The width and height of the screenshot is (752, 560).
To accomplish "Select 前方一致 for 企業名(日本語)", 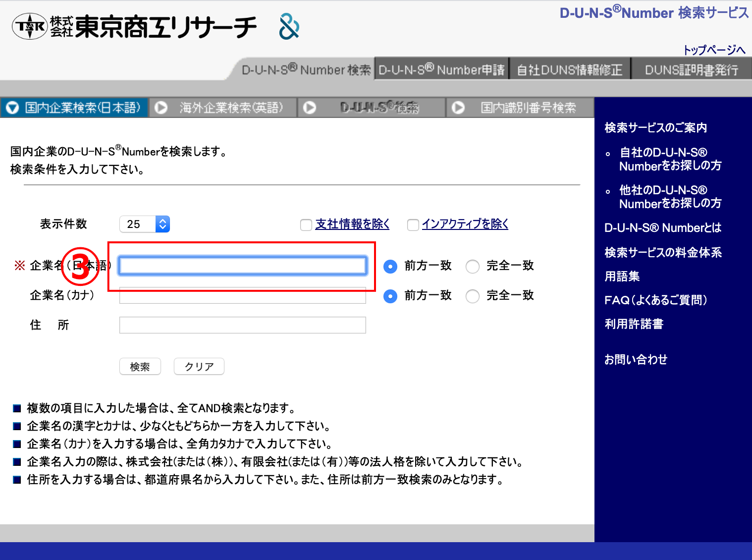I will [390, 267].
